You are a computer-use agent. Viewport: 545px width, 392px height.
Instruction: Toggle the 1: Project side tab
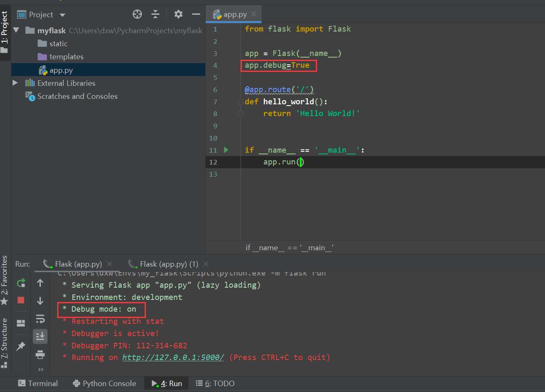click(5, 32)
